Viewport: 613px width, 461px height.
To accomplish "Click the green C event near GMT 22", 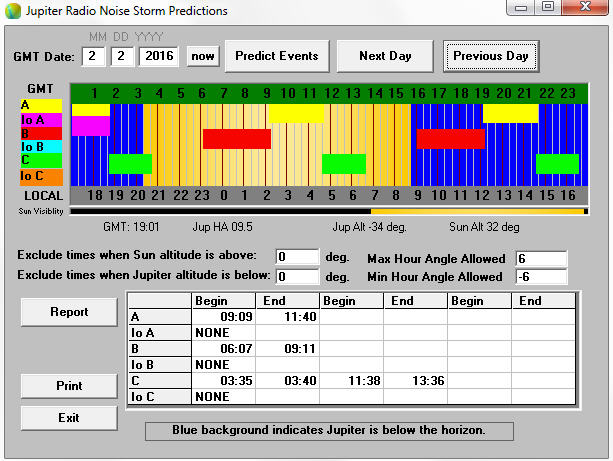I will 557,164.
